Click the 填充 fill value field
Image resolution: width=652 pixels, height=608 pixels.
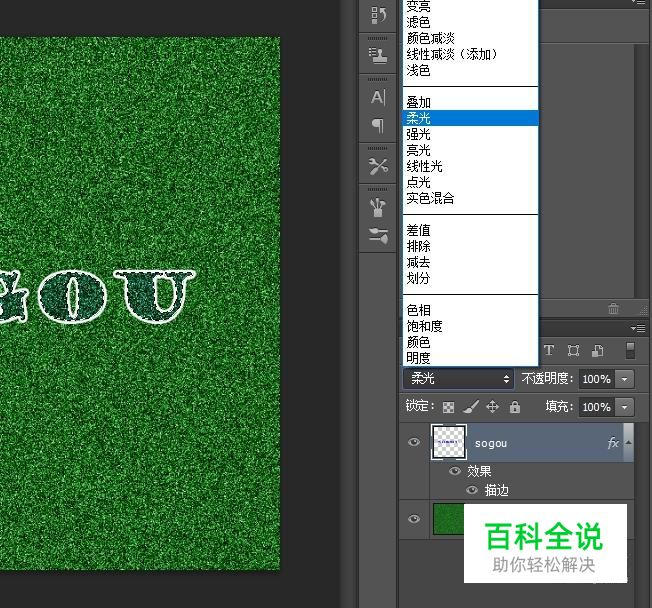pos(597,407)
